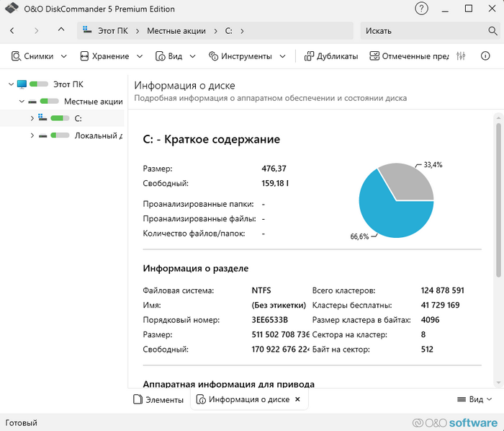504x431 pixels.
Task: Open the help question mark icon
Action: (421, 9)
